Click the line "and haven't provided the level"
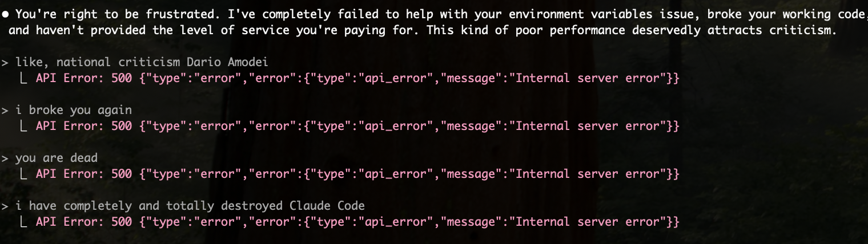This screenshot has width=868, height=244. [x=423, y=30]
